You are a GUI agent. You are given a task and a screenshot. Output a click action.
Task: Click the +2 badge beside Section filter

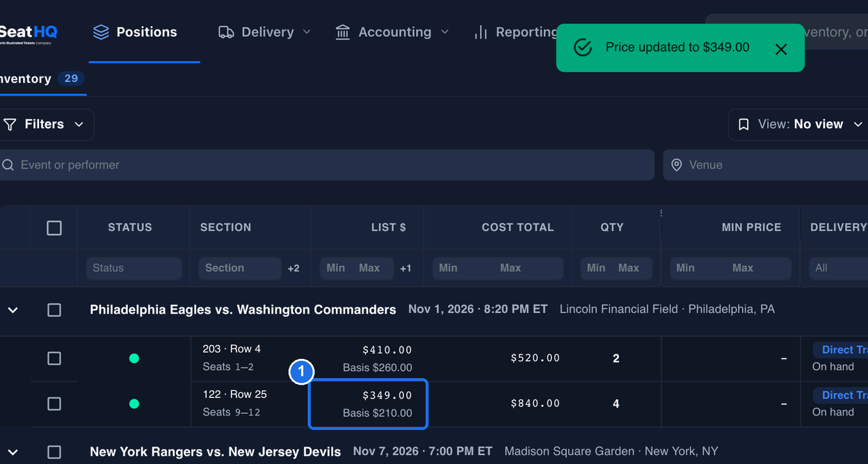pos(294,269)
